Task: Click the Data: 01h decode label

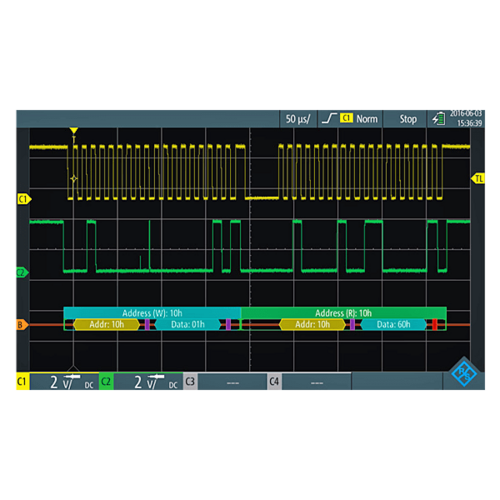Action: coord(188,325)
